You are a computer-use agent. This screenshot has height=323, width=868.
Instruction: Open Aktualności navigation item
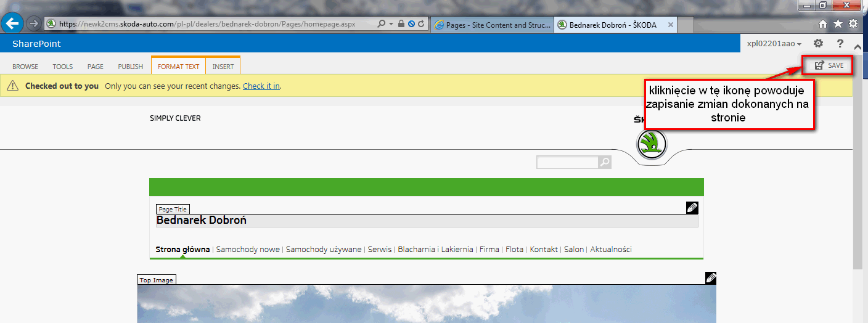(611, 250)
